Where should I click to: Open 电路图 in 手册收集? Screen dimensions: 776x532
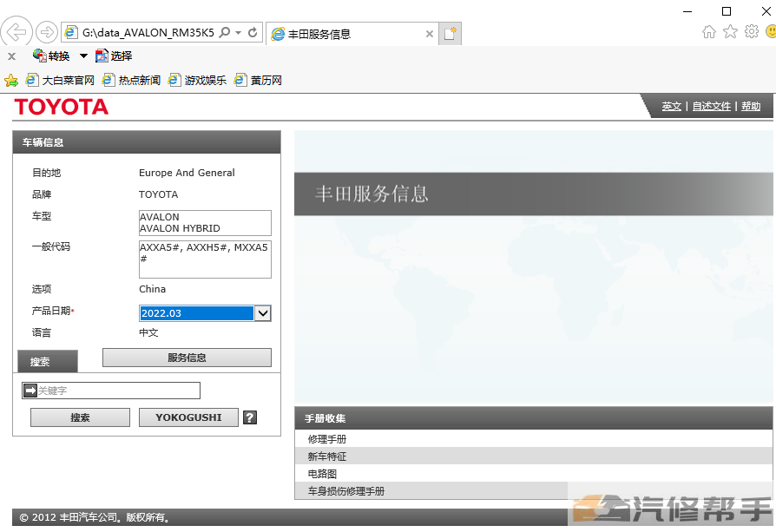click(322, 474)
